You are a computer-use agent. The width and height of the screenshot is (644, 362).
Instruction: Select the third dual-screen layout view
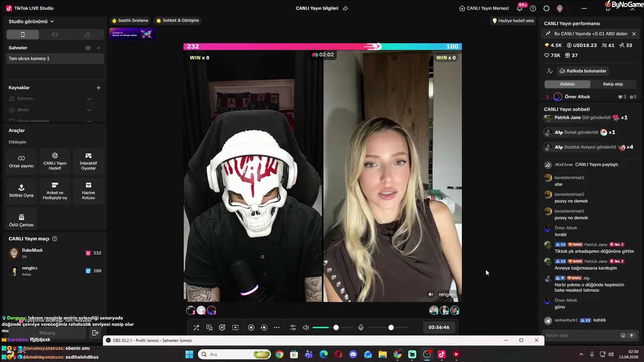point(87,35)
